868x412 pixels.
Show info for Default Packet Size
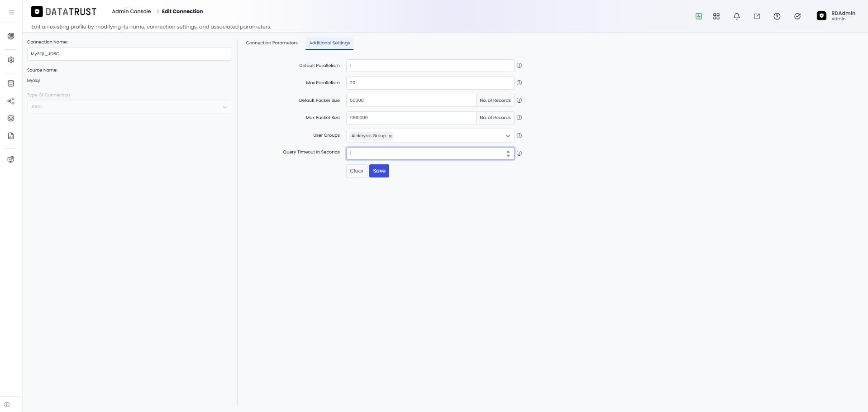click(519, 101)
